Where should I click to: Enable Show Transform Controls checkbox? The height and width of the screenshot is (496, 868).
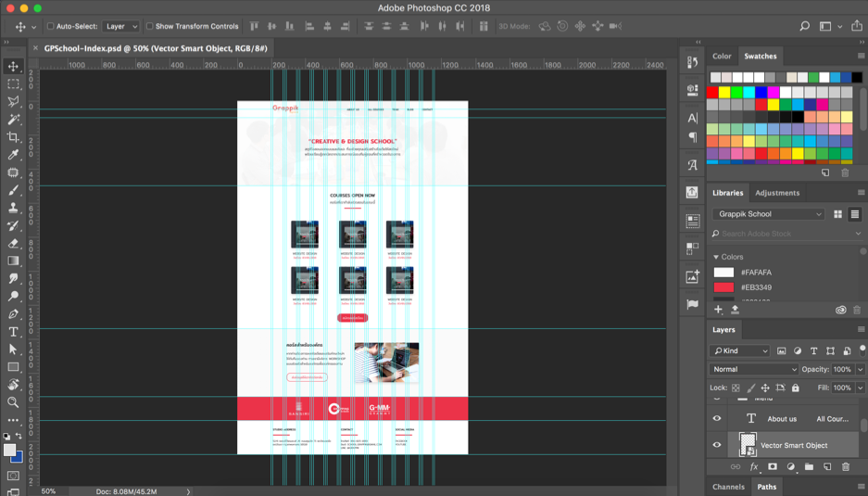[149, 26]
